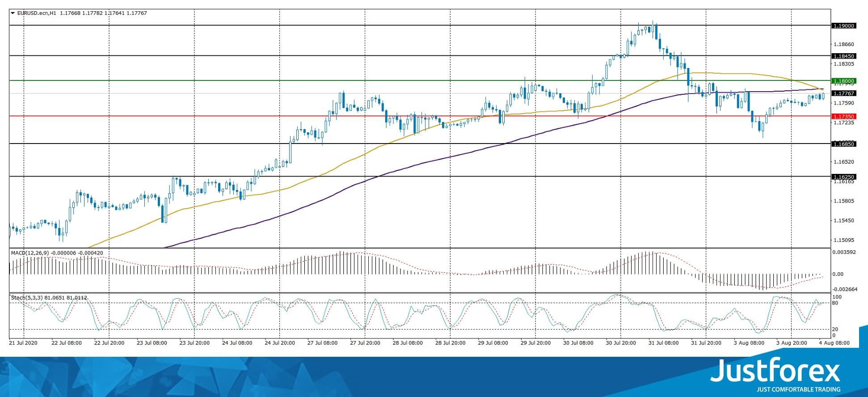This screenshot has height=397, width=868.
Task: Select the red 1.17350 level label
Action: pyautogui.click(x=844, y=116)
